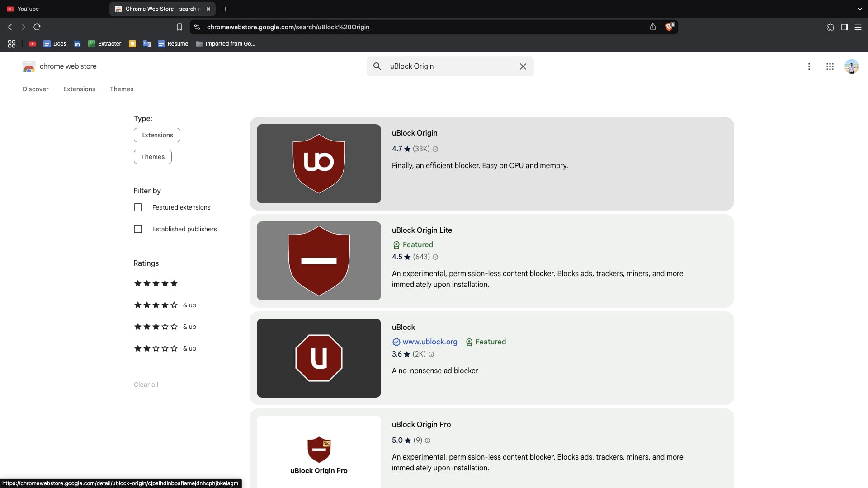Screen dimensions: 868x488
Task: Open site settings icon in address bar
Action: pos(197,27)
